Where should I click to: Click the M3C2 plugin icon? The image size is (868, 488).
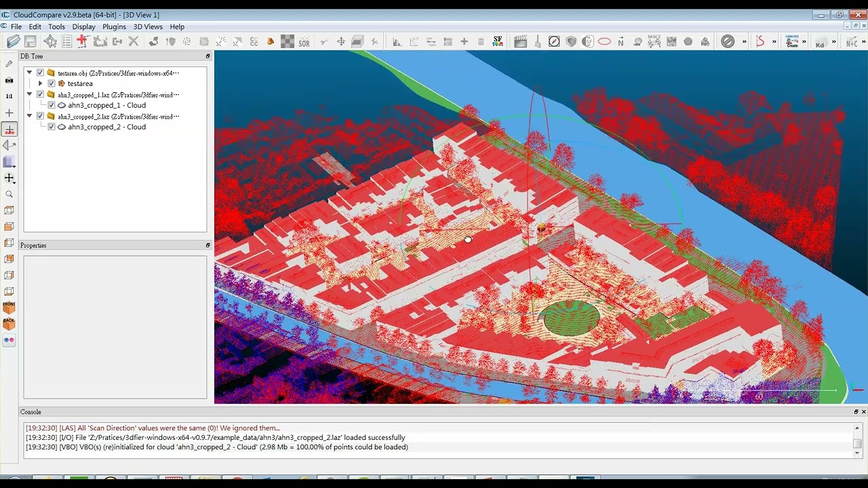click(654, 42)
